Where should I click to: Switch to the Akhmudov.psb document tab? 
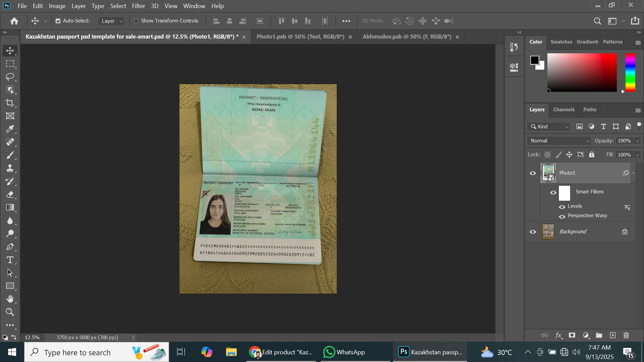coord(407,37)
